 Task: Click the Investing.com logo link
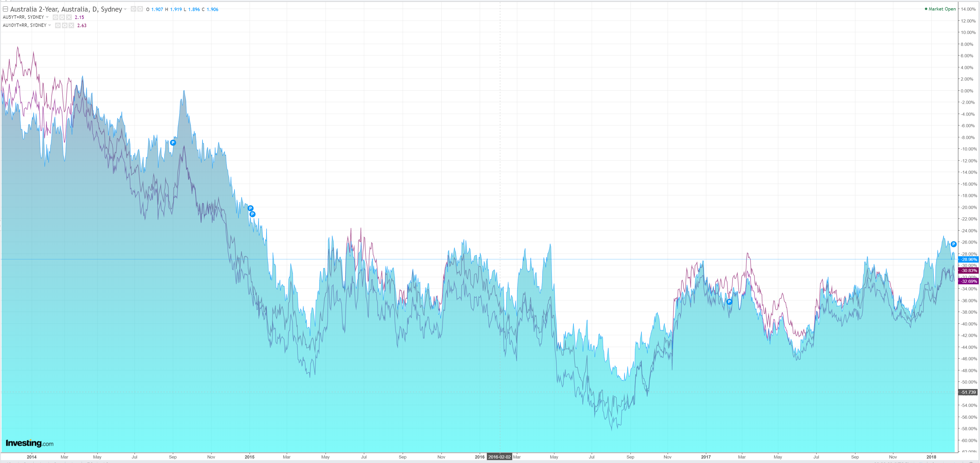pos(29,443)
